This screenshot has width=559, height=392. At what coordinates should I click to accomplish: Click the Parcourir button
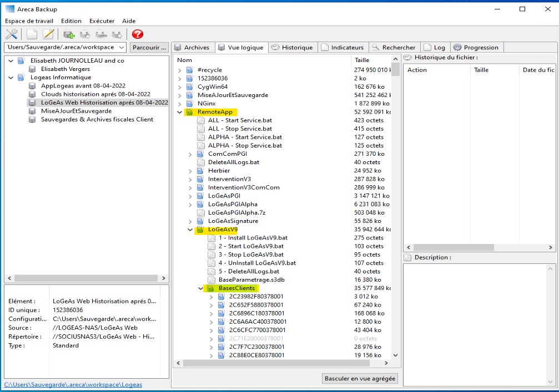click(x=149, y=48)
